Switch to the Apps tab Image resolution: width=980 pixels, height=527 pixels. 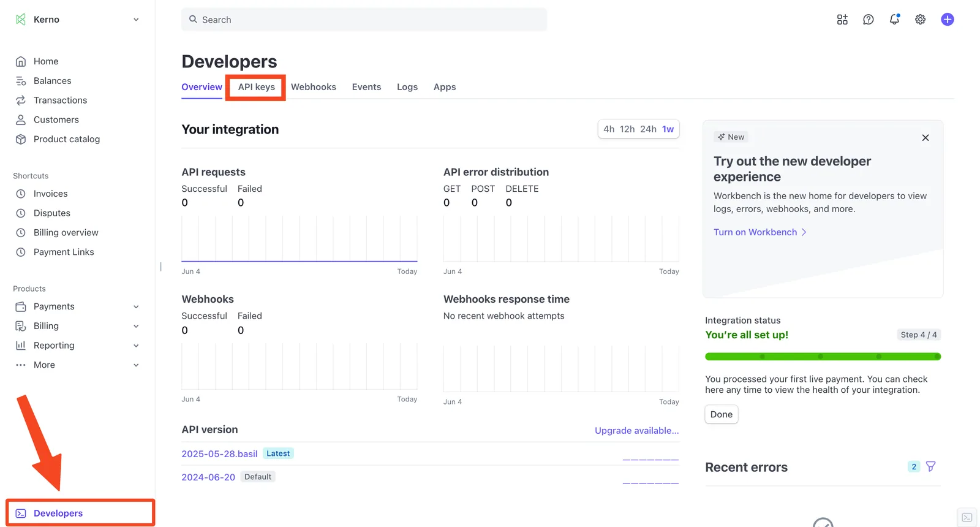[445, 87]
